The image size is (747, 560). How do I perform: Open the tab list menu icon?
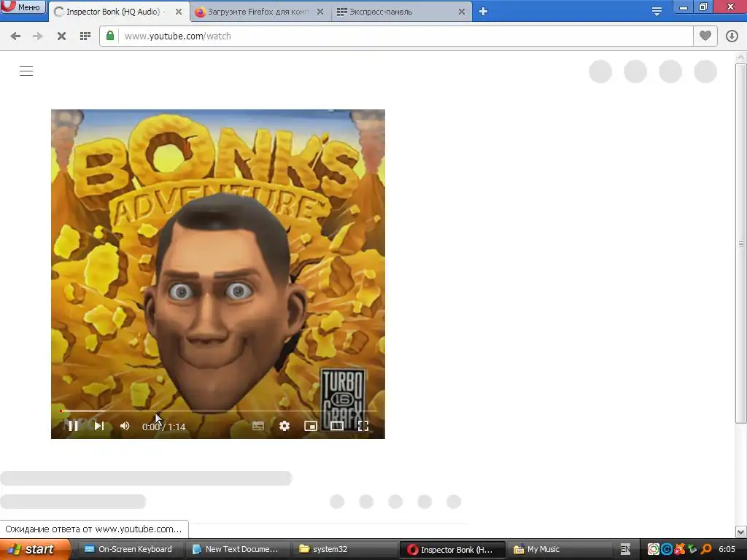pos(657,12)
